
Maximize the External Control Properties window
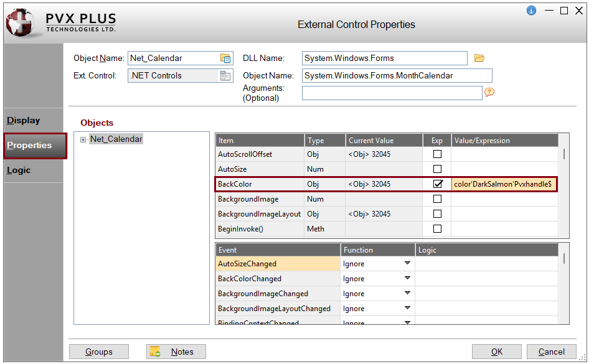tap(564, 11)
